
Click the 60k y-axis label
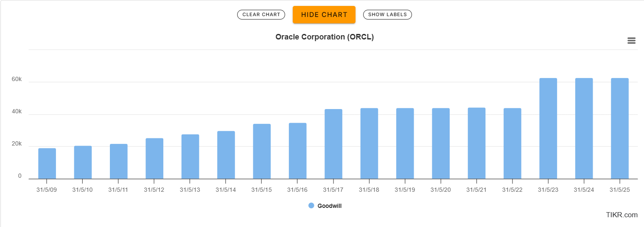(x=17, y=79)
